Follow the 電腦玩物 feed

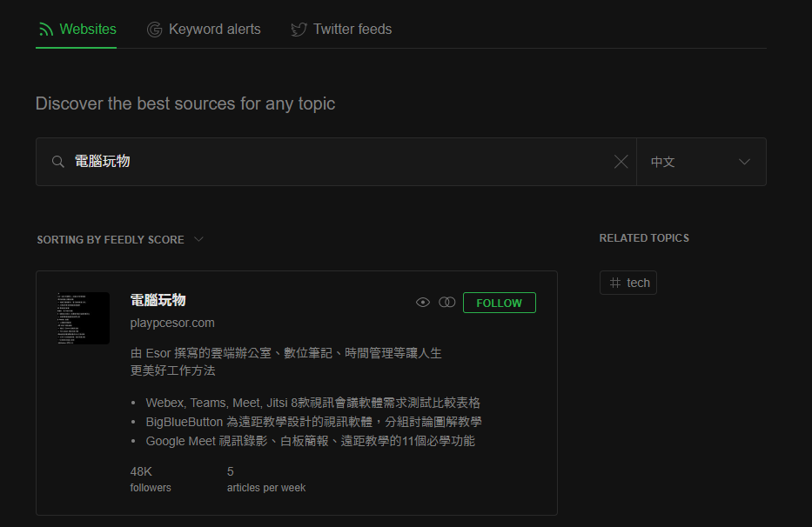pyautogui.click(x=500, y=303)
